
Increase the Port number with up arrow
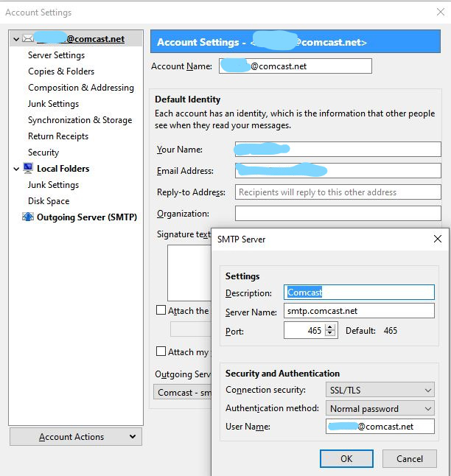coord(330,327)
